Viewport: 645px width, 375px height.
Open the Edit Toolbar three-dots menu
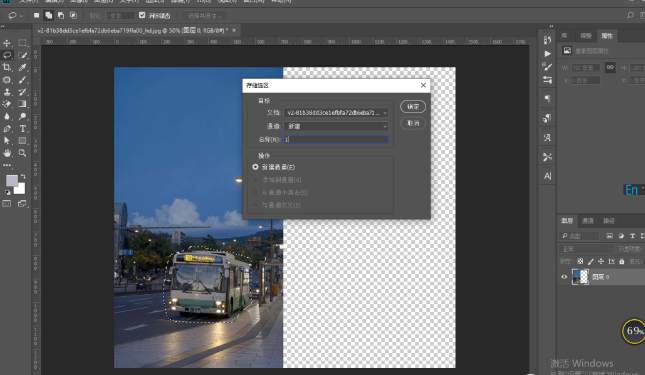point(7,165)
